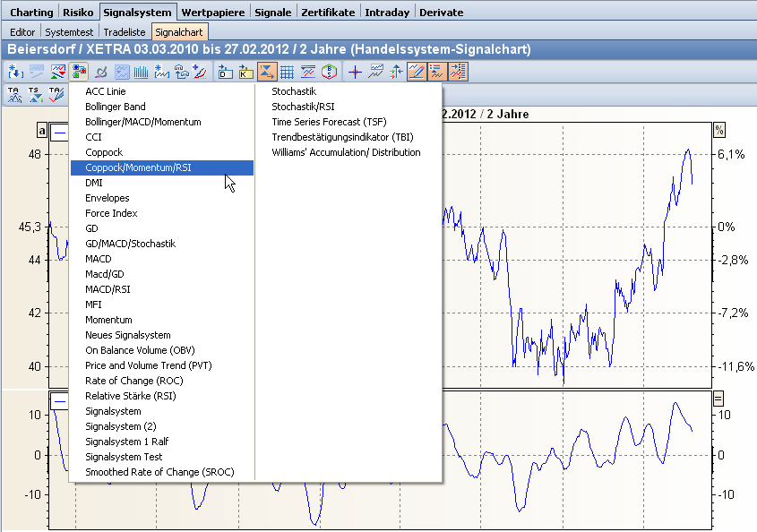The width and height of the screenshot is (757, 532).
Task: Toggle the grid lines toolbar icon
Action: (288, 72)
